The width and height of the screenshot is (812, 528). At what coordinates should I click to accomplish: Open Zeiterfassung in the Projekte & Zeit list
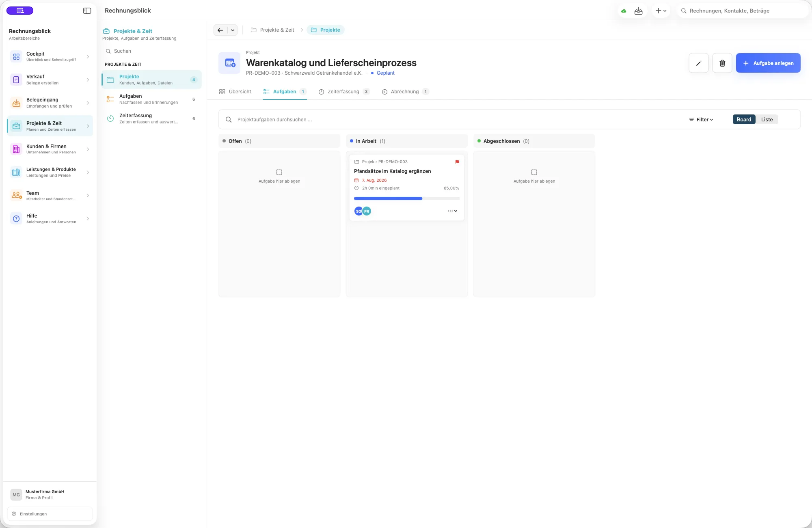coord(151,119)
